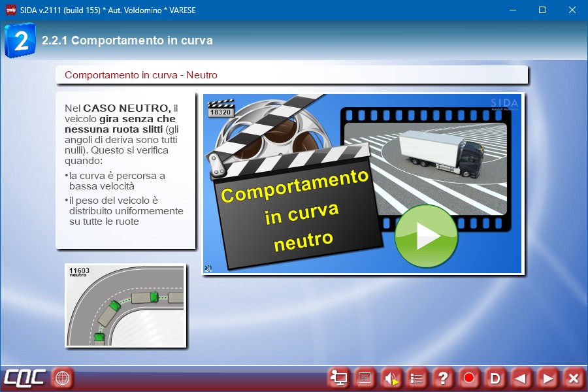Screen dimensions: 588x392
Task: Click the small speaker icon in video corner
Action: (x=208, y=268)
